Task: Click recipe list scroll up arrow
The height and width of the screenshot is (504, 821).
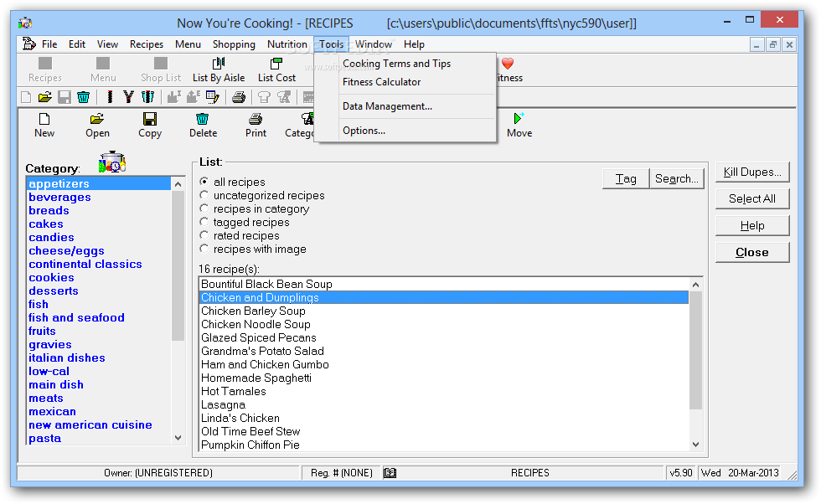Action: [695, 285]
